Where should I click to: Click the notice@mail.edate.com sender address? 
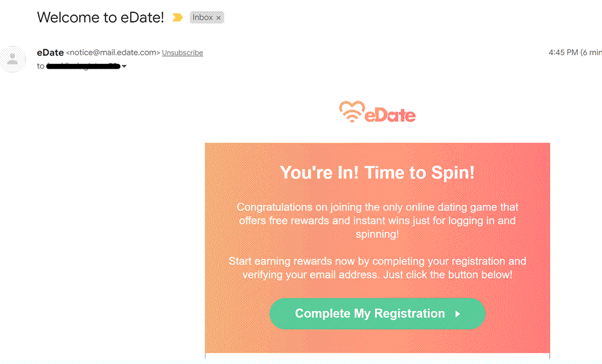(x=113, y=52)
